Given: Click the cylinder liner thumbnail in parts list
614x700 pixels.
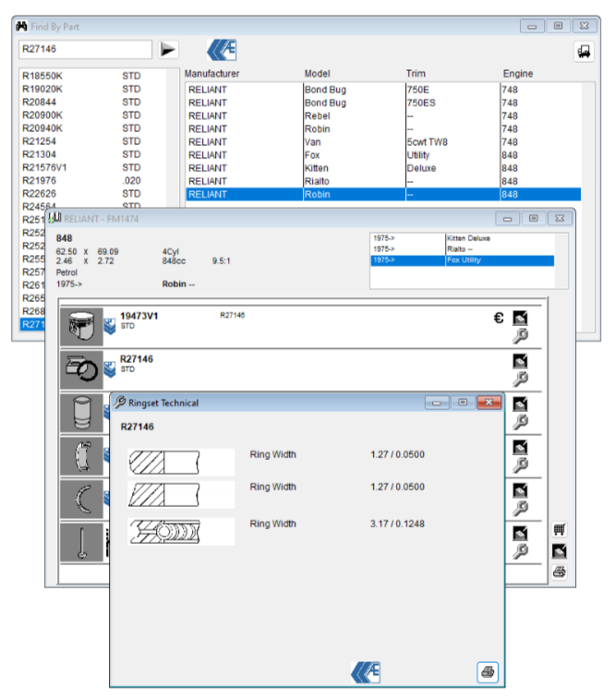Looking at the screenshot, I should [81, 413].
